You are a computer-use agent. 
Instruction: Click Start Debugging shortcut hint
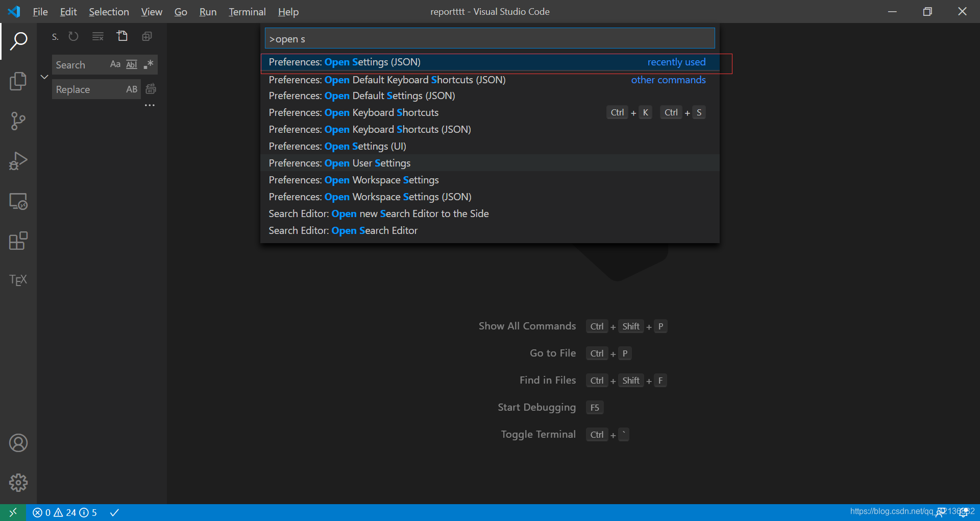(550, 408)
